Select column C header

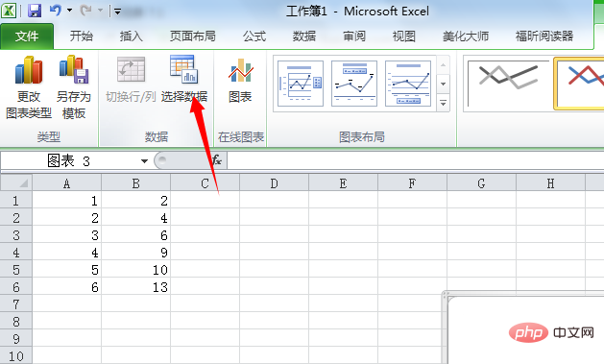[205, 183]
